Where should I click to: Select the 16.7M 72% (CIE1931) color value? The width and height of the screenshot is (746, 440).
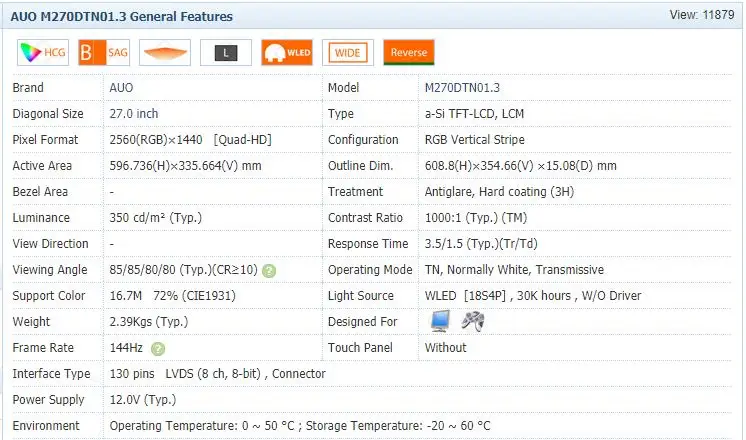[x=173, y=296]
